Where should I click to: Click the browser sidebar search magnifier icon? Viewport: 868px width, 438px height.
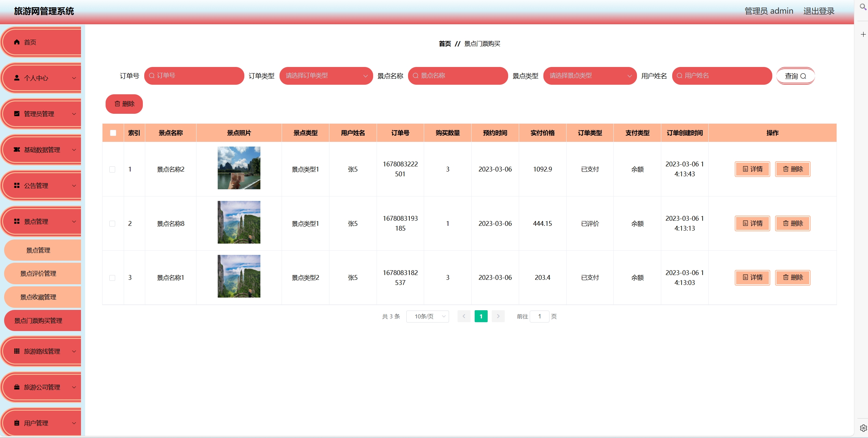pos(863,7)
